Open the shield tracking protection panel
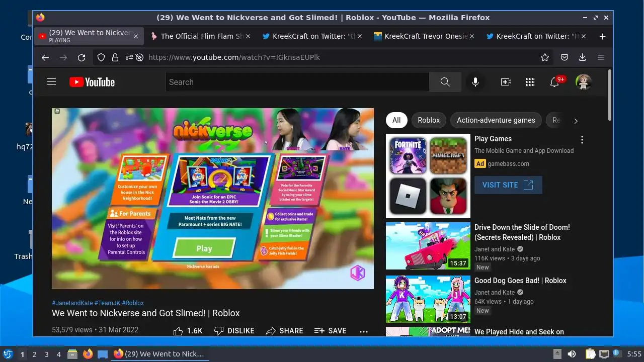Viewport: 644px width, 362px height. [x=101, y=57]
